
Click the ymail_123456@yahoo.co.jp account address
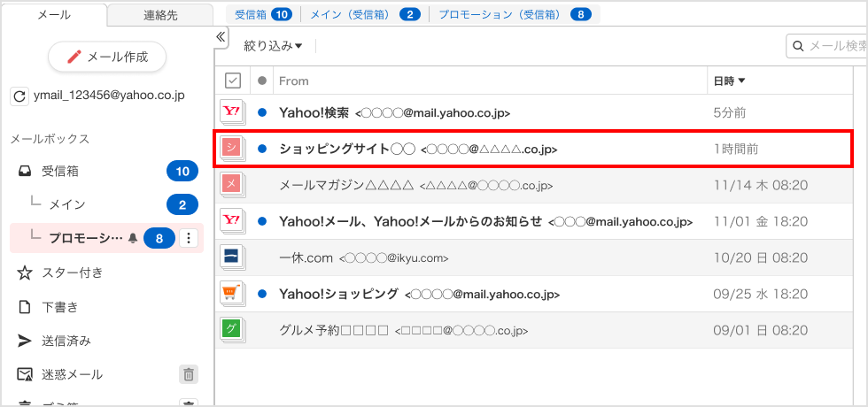point(109,96)
